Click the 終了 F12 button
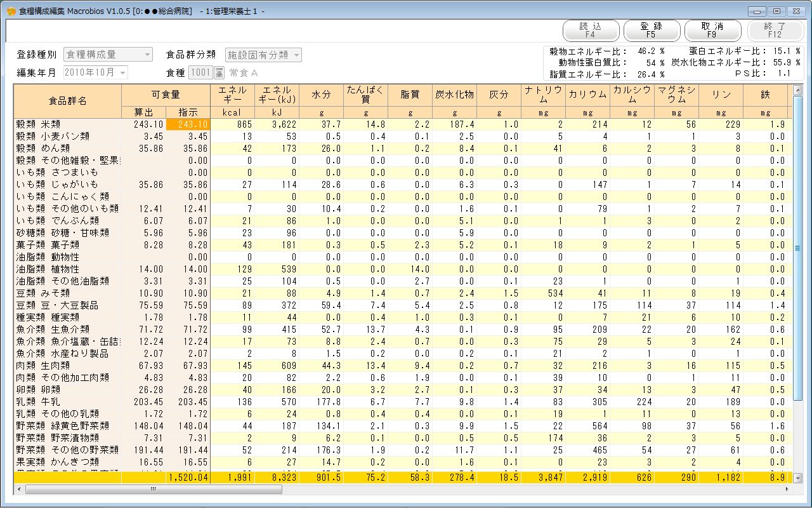The image size is (812, 508). click(775, 30)
